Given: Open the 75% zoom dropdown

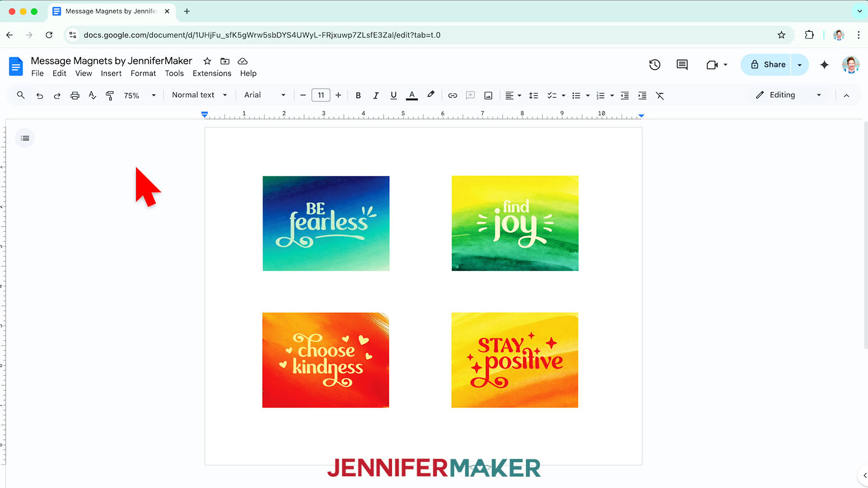Looking at the screenshot, I should click(140, 96).
